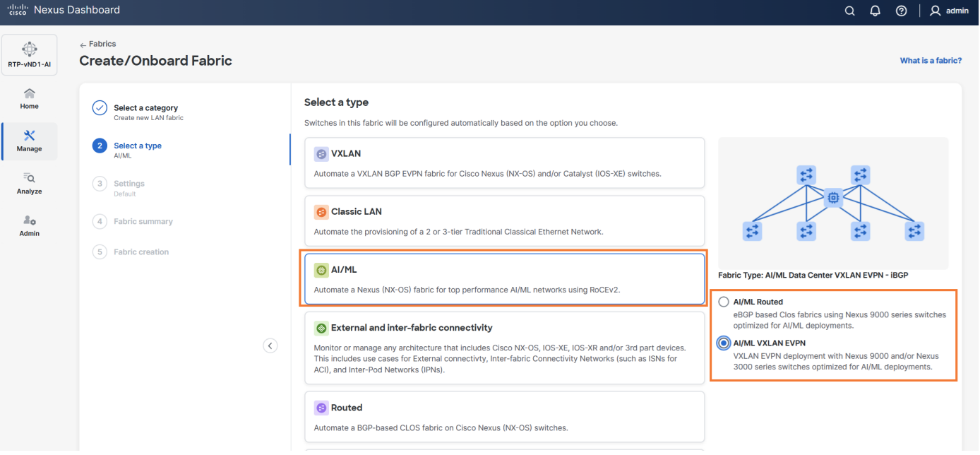Click the Analyze magnifier icon
The height and width of the screenshot is (455, 980).
29,177
